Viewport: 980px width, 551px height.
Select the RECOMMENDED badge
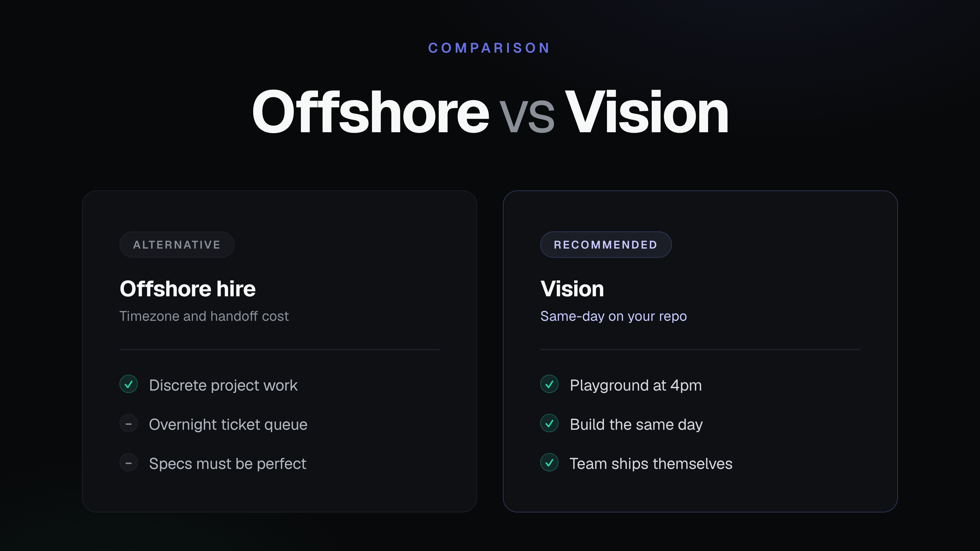point(606,245)
